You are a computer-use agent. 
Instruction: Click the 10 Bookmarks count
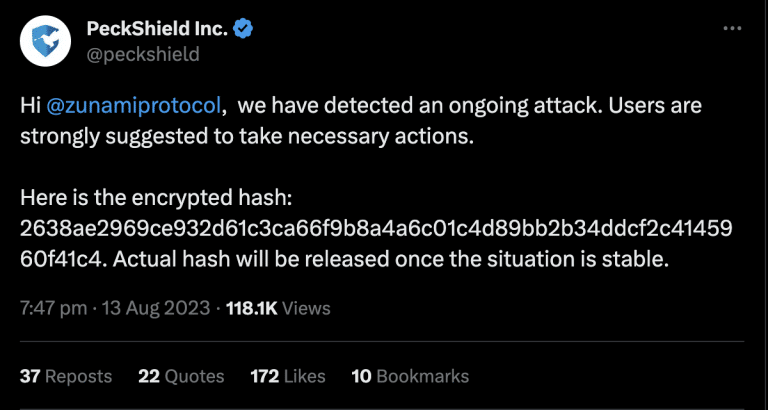[x=410, y=376]
